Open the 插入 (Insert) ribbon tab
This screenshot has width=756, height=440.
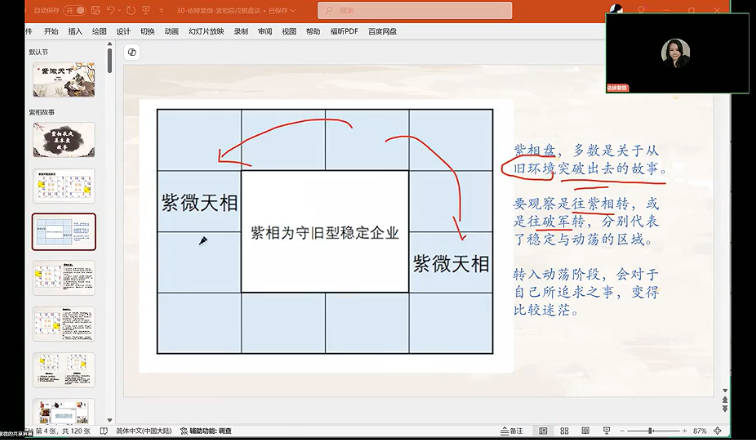(75, 31)
